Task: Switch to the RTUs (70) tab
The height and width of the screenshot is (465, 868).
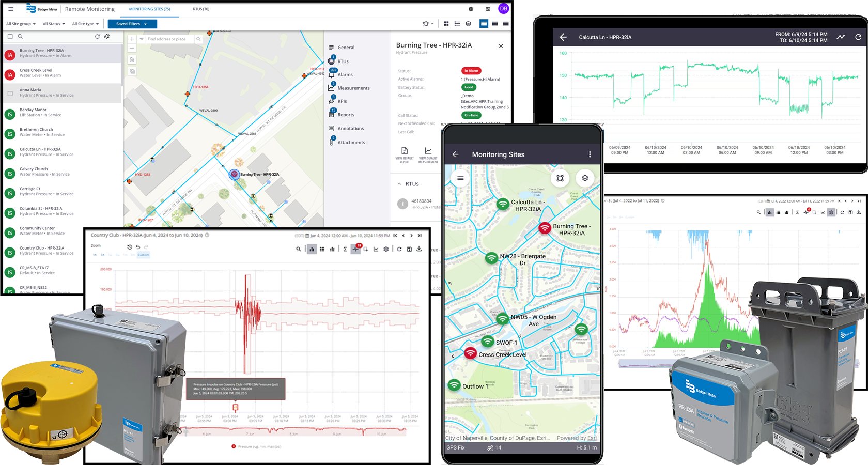Action: tap(201, 9)
